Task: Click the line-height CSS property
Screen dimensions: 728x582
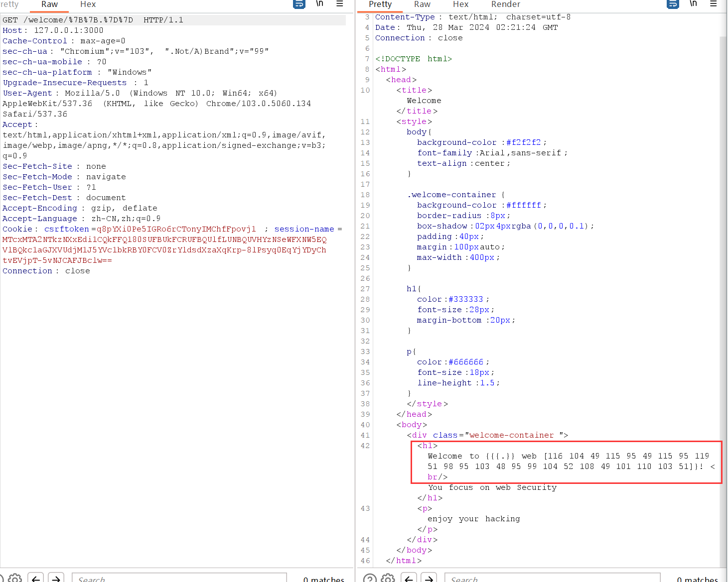Action: point(444,383)
